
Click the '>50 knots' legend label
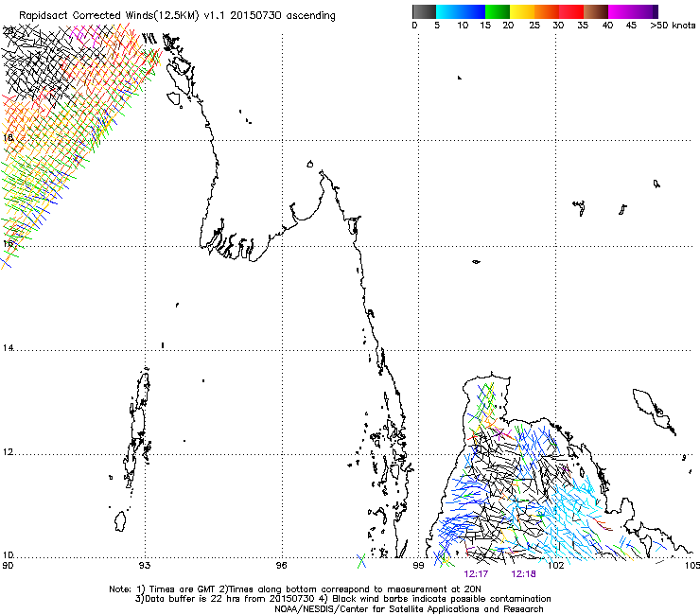pos(673,26)
